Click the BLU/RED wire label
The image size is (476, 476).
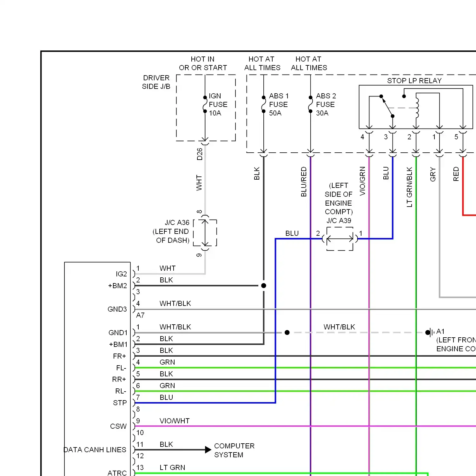[x=304, y=182]
